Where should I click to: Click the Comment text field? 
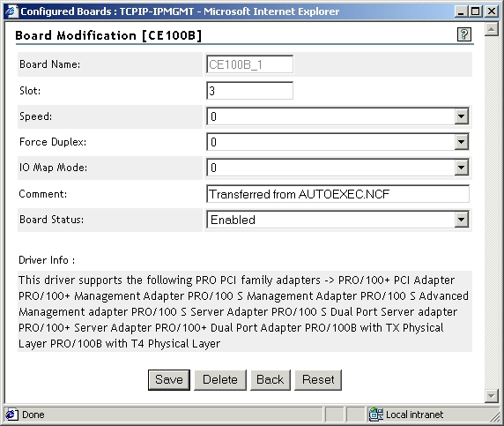click(x=337, y=194)
